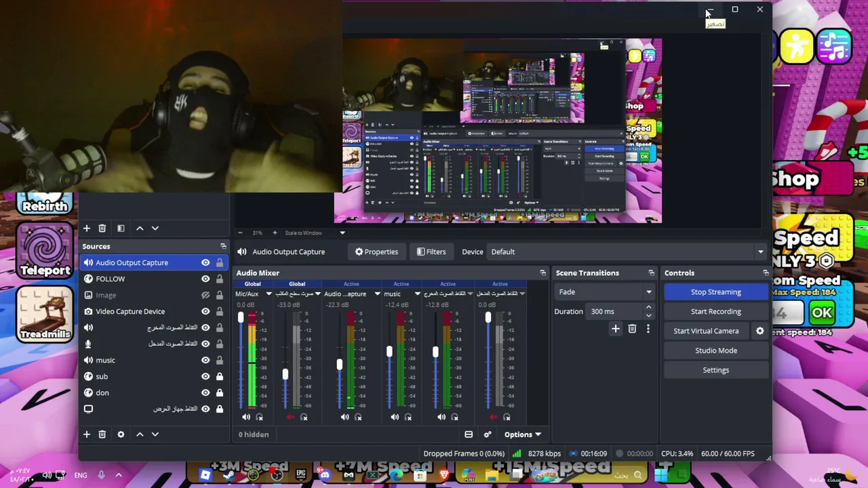Image resolution: width=868 pixels, height=488 pixels.
Task: Open Steam from the Windows taskbar
Action: [x=229, y=475]
